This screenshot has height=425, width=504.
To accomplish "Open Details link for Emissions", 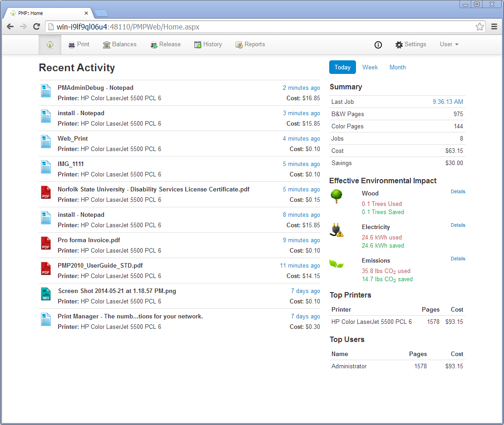I will click(458, 259).
